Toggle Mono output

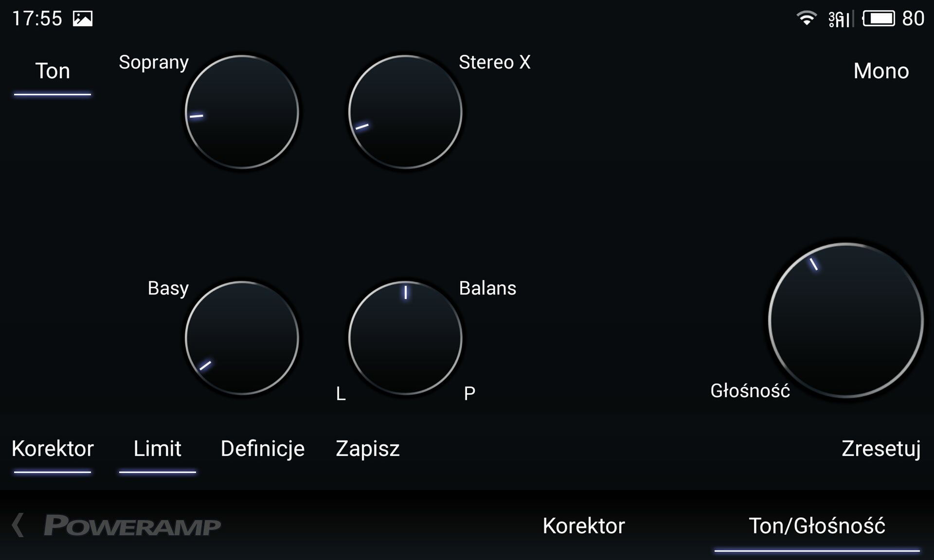[x=881, y=71]
